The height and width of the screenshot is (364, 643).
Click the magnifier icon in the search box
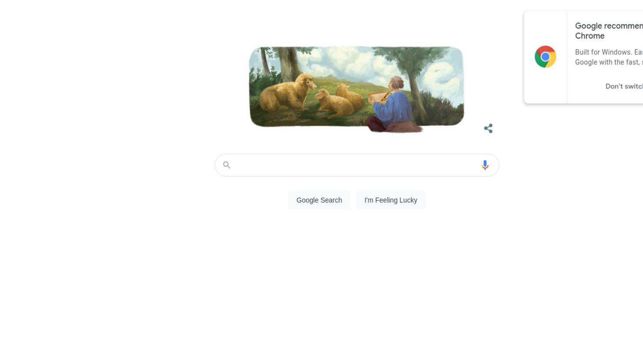(227, 165)
